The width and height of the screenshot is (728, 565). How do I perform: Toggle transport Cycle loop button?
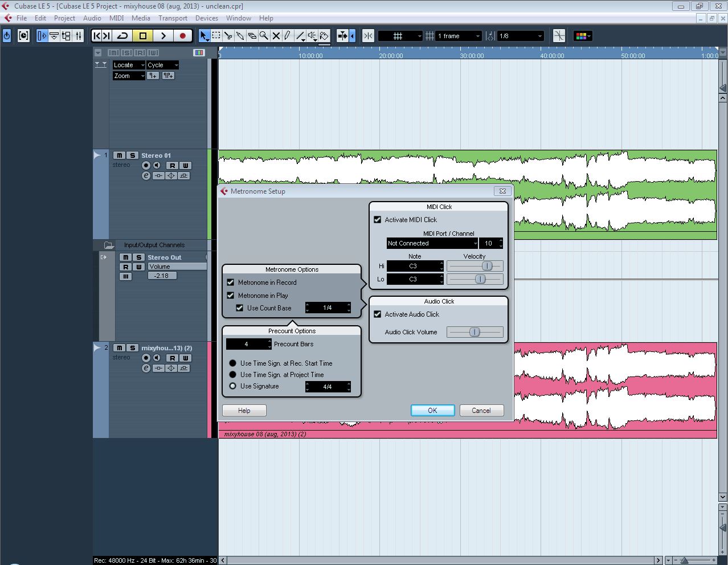tap(122, 36)
